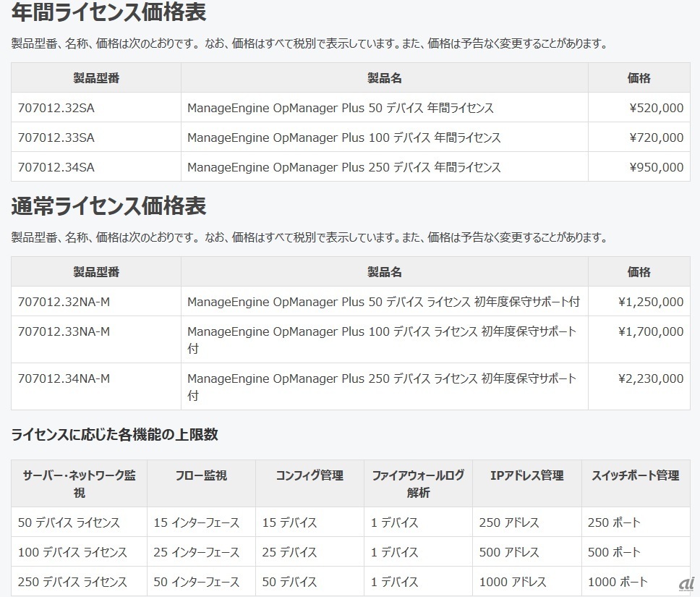Select product code 707012.32NA-M
The width and height of the screenshot is (700, 597).
[x=64, y=302]
